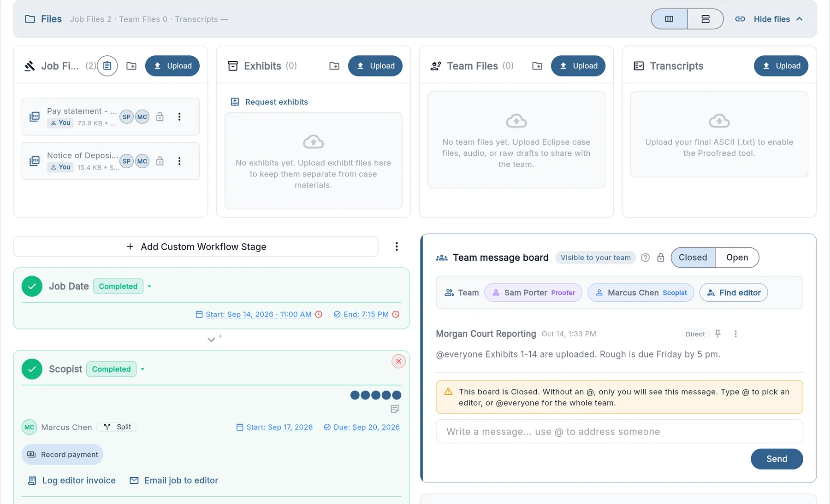Click the Split tag next to Marcus Chen
The width and height of the screenshot is (830, 504).
pos(118,427)
